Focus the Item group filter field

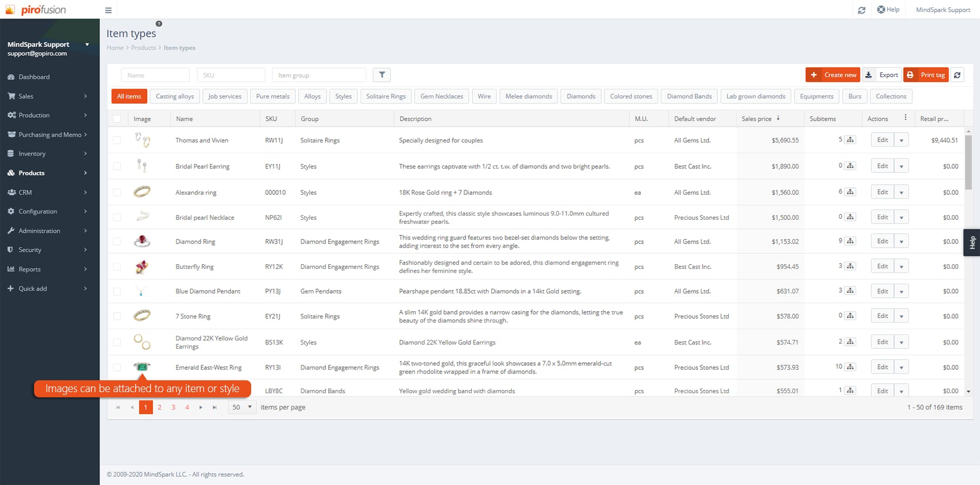pyautogui.click(x=319, y=75)
